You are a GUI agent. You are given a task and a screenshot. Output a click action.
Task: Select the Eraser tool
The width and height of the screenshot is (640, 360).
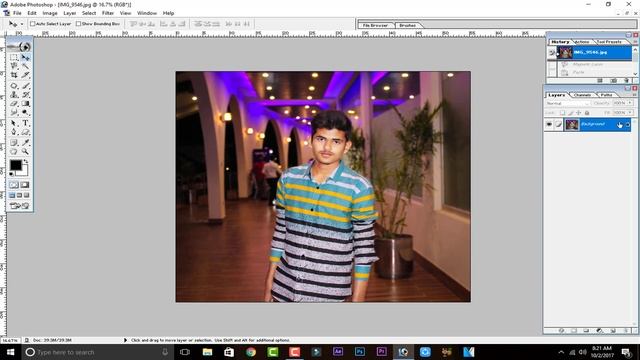[13, 103]
